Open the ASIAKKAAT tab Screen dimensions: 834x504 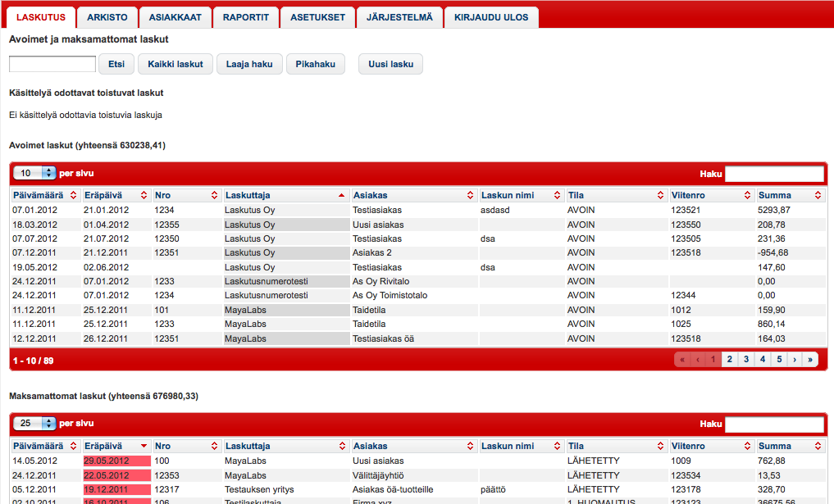175,16
